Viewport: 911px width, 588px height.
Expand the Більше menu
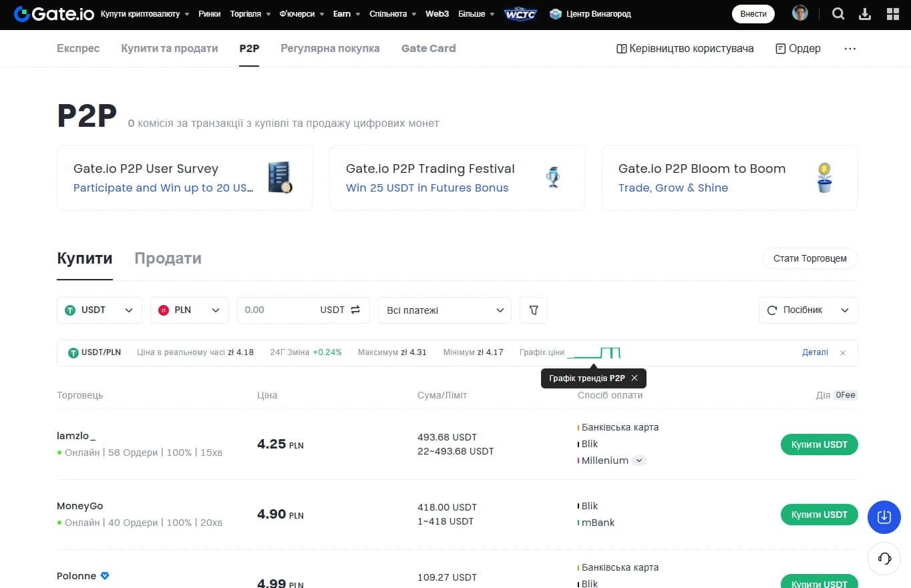click(x=477, y=14)
